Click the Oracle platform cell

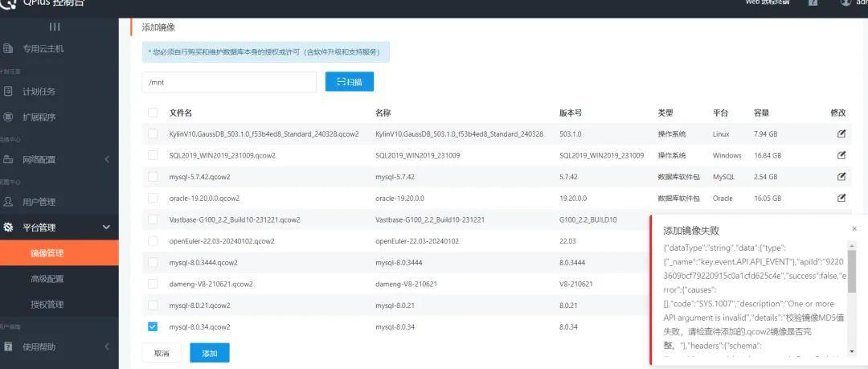pos(723,199)
